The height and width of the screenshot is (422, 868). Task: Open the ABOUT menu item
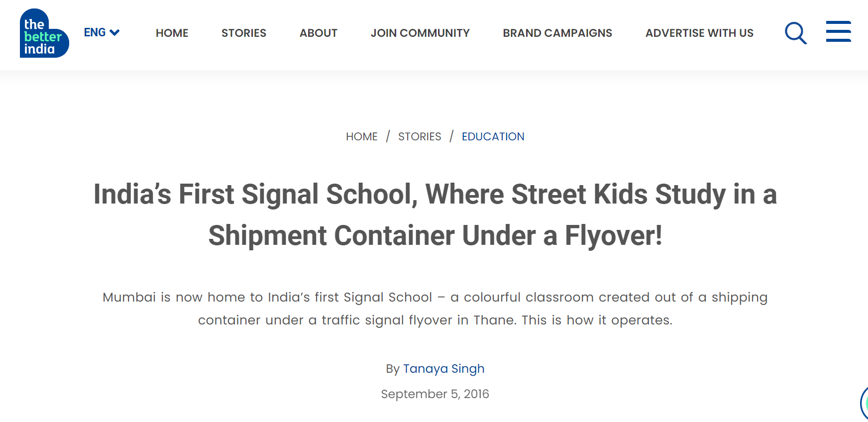[x=319, y=33]
